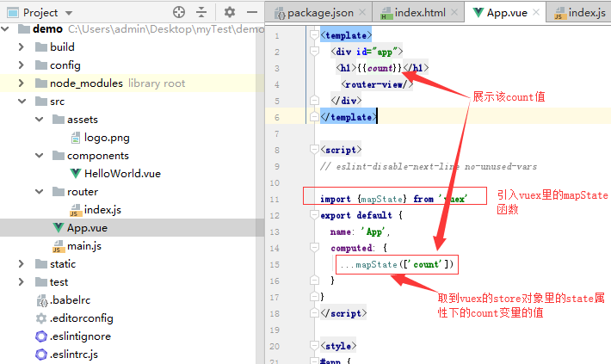Click line number 15 in gutter
The image size is (611, 364).
(x=275, y=265)
